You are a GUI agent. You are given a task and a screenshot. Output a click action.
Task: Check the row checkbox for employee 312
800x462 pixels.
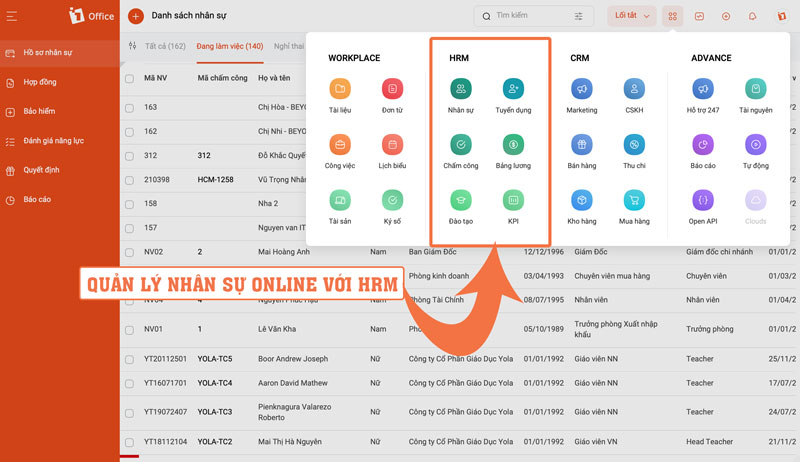tap(130, 156)
